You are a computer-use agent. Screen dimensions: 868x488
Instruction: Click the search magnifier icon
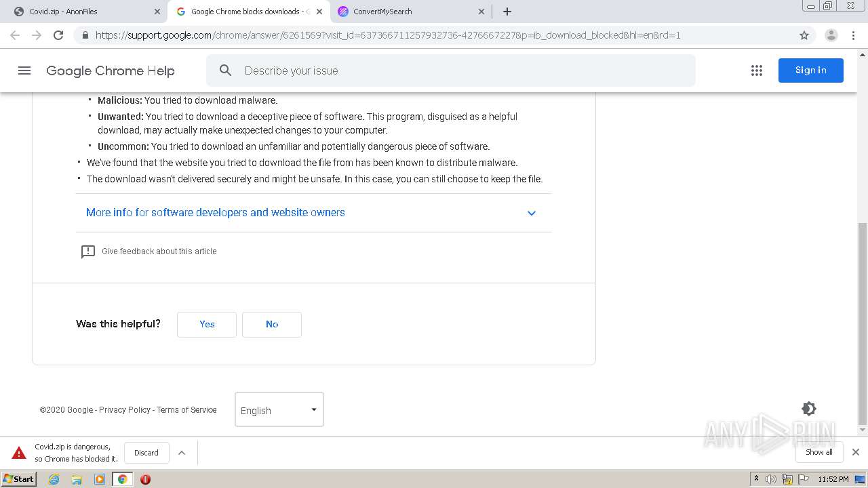click(x=226, y=70)
